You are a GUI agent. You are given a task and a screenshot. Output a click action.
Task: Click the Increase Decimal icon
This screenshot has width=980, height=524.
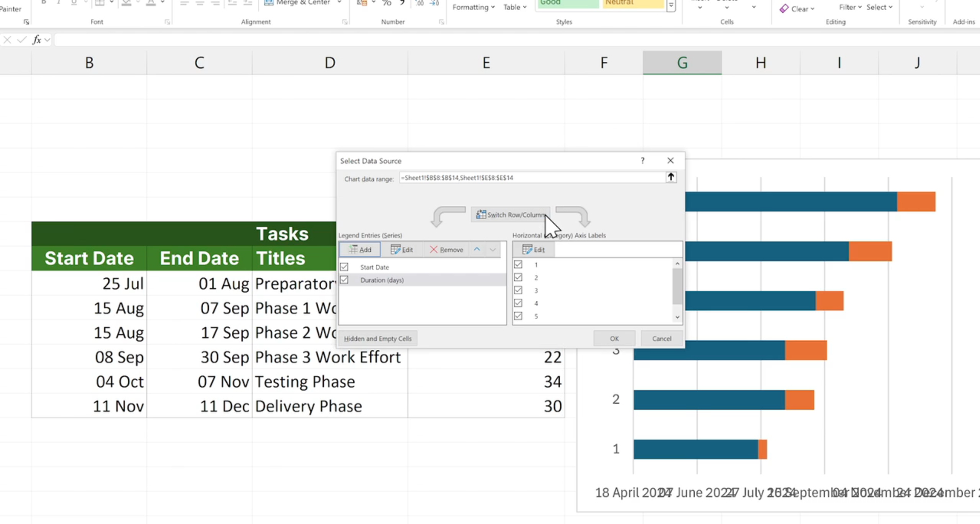tap(419, 3)
